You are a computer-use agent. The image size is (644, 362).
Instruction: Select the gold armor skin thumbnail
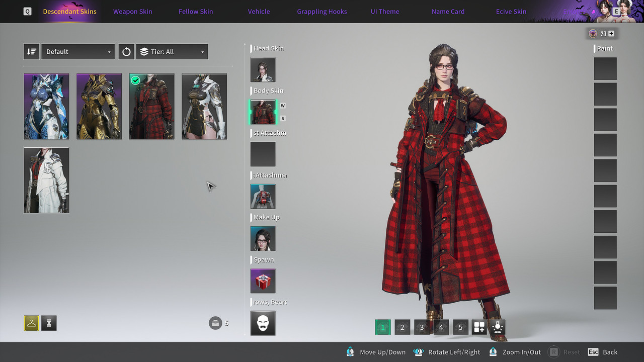99,107
